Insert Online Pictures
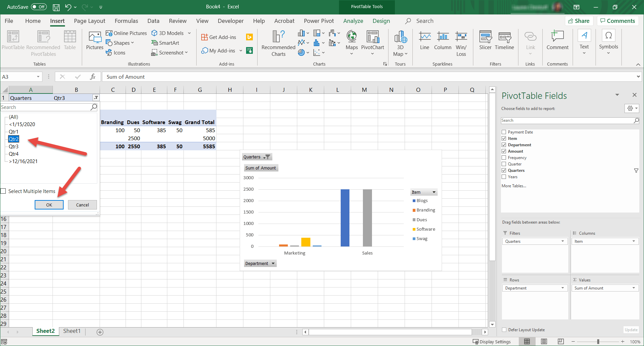Image resolution: width=644 pixels, height=346 pixels. (x=126, y=33)
